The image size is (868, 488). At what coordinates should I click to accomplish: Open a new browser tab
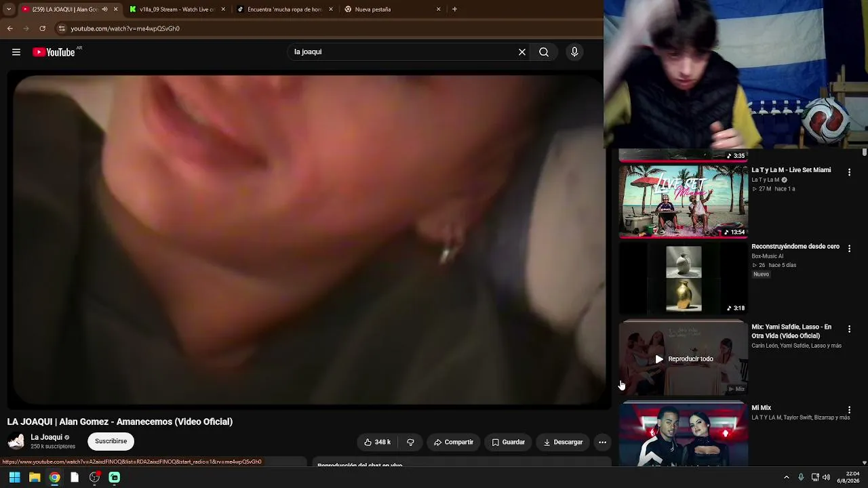pyautogui.click(x=454, y=9)
